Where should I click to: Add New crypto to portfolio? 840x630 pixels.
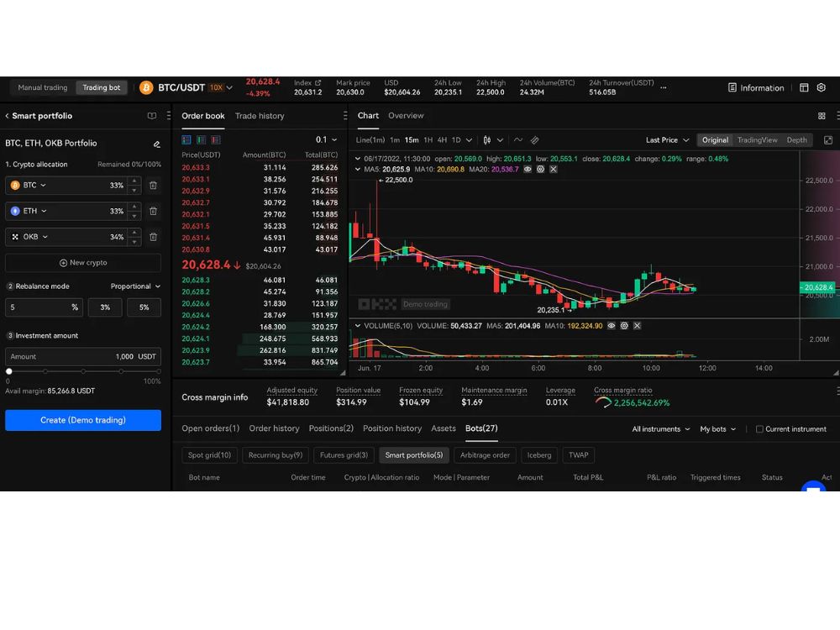83,263
